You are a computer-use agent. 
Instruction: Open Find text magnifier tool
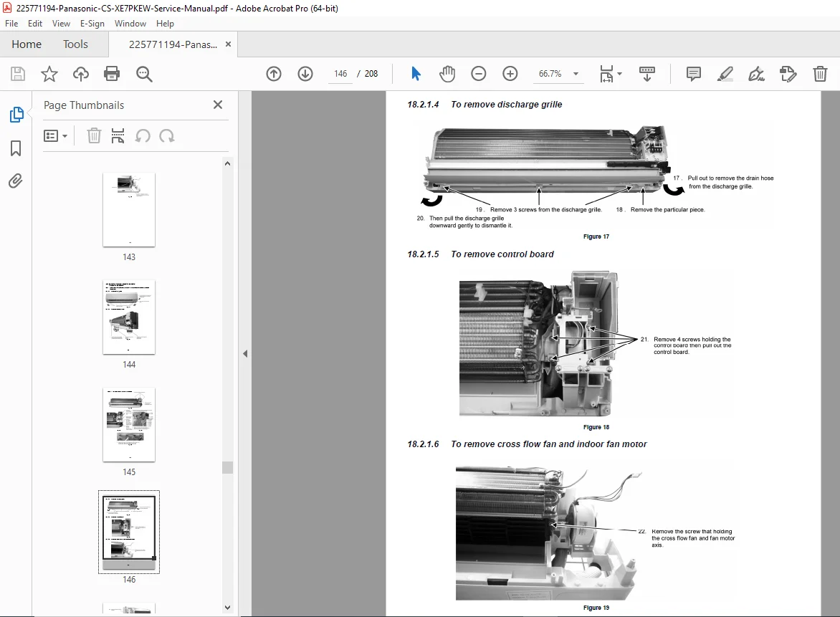coord(144,74)
